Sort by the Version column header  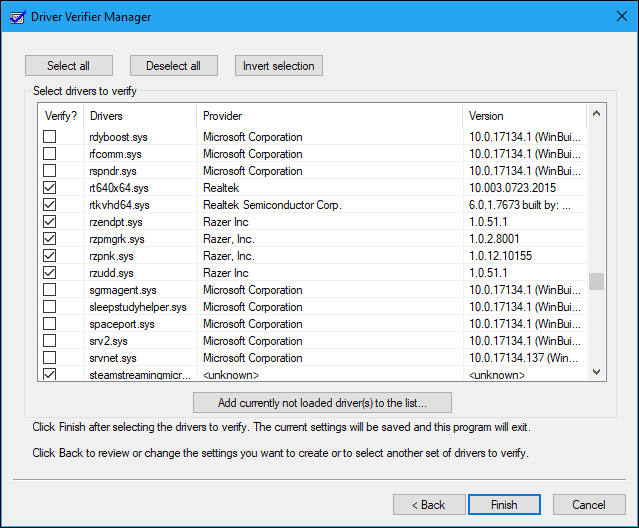click(x=524, y=116)
